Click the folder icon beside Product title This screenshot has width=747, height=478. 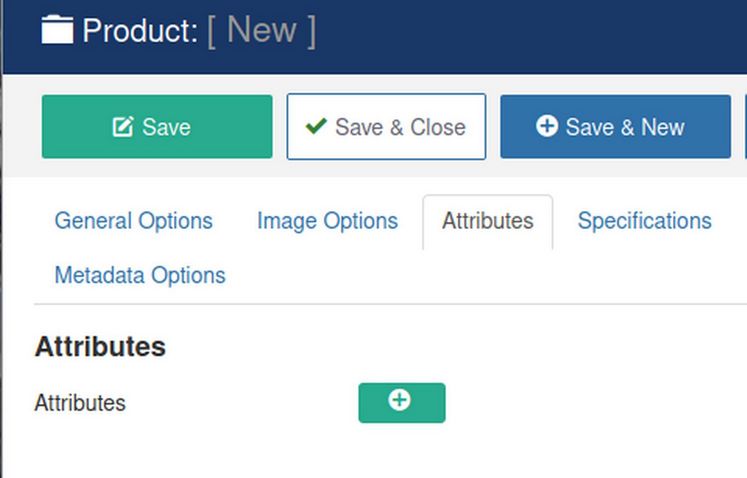click(x=57, y=30)
